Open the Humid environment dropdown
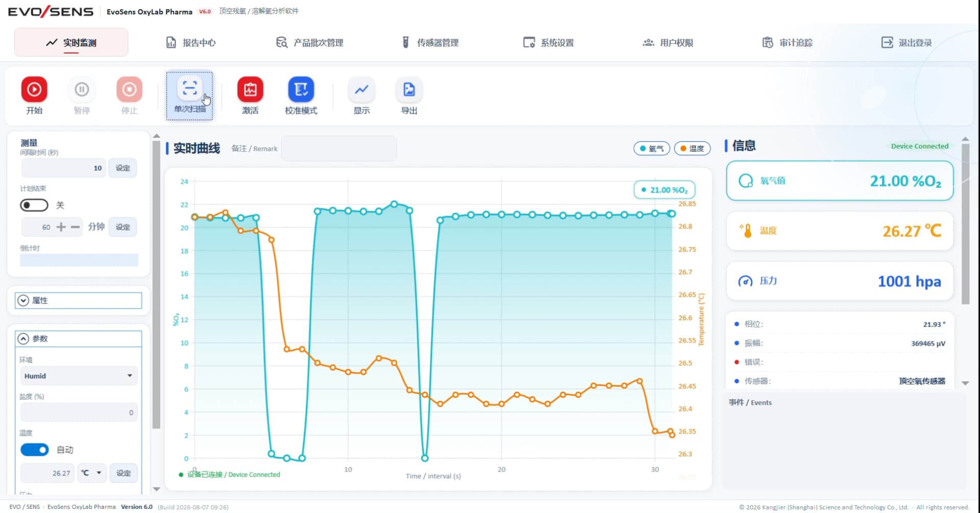The image size is (980, 513). click(x=79, y=376)
